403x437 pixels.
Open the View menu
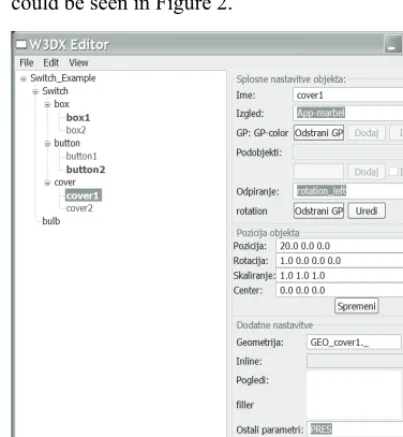(79, 63)
